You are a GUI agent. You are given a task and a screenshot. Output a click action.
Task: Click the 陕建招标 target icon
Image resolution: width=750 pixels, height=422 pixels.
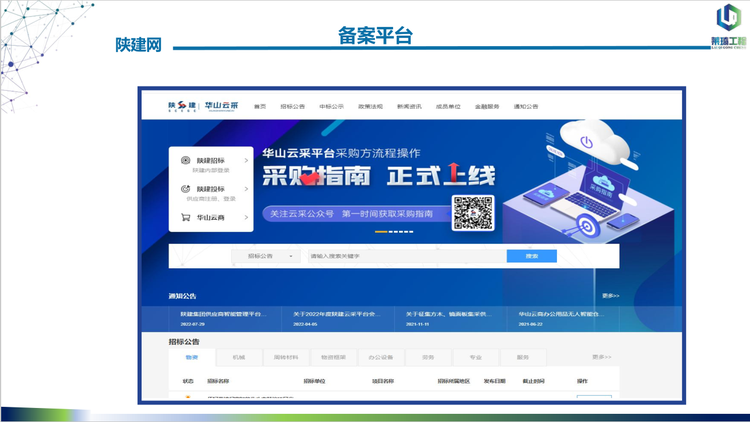[186, 160]
